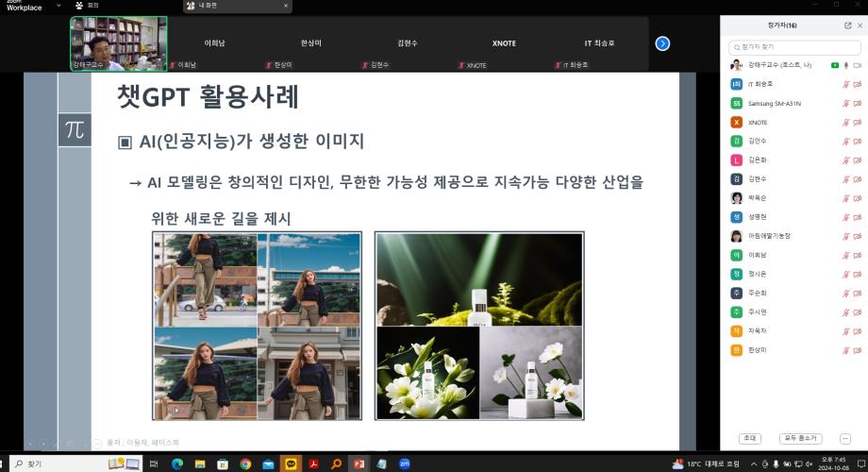The width and height of the screenshot is (868, 472).
Task: Close the 내 화면 tab
Action: (286, 6)
